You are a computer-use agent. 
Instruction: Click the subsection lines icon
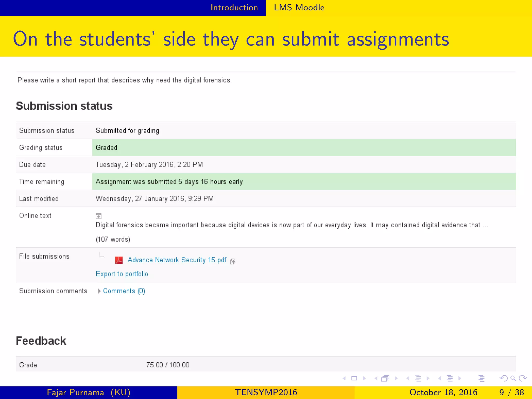[x=418, y=378]
